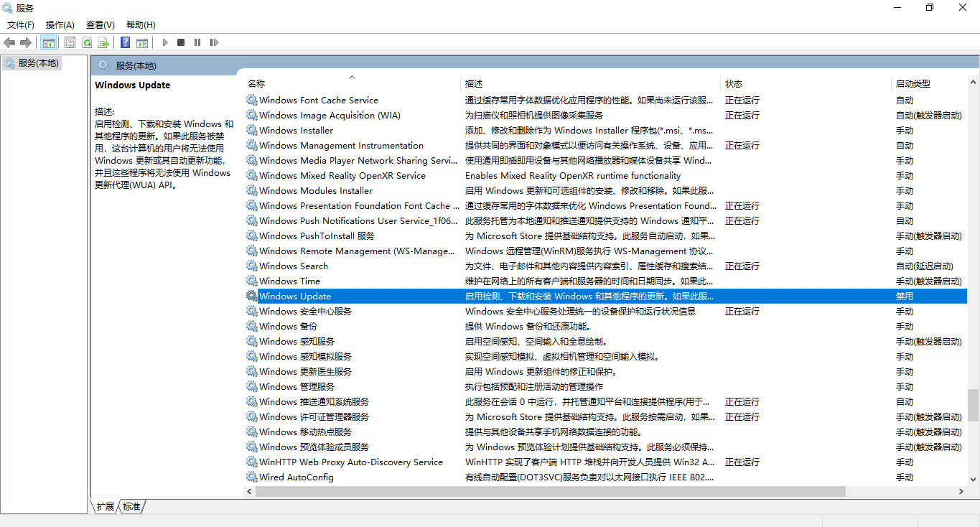Open the 帮助(H) menu
This screenshot has height=527, width=980.
(x=141, y=24)
